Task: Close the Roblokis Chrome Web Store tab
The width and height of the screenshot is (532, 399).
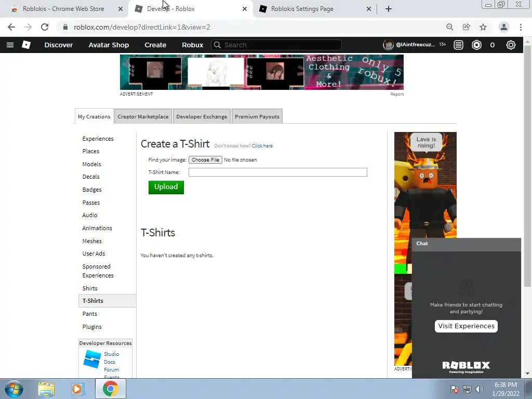Action: 121,9
